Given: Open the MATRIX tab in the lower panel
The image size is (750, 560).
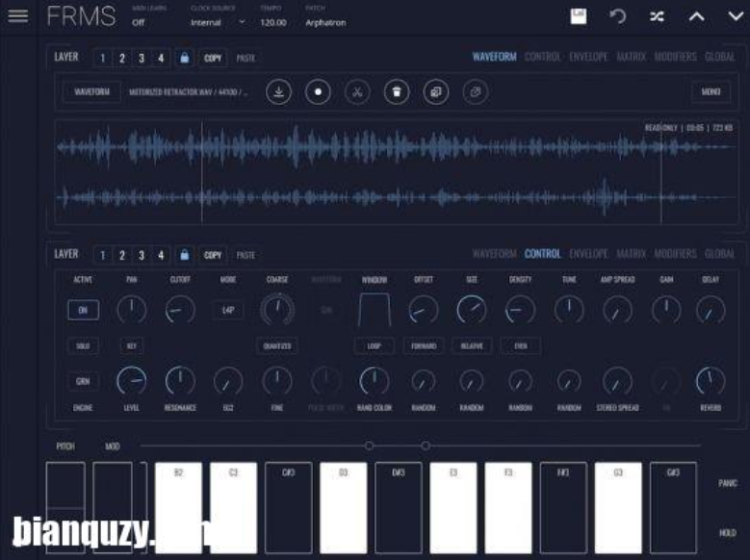Looking at the screenshot, I should coord(632,254).
